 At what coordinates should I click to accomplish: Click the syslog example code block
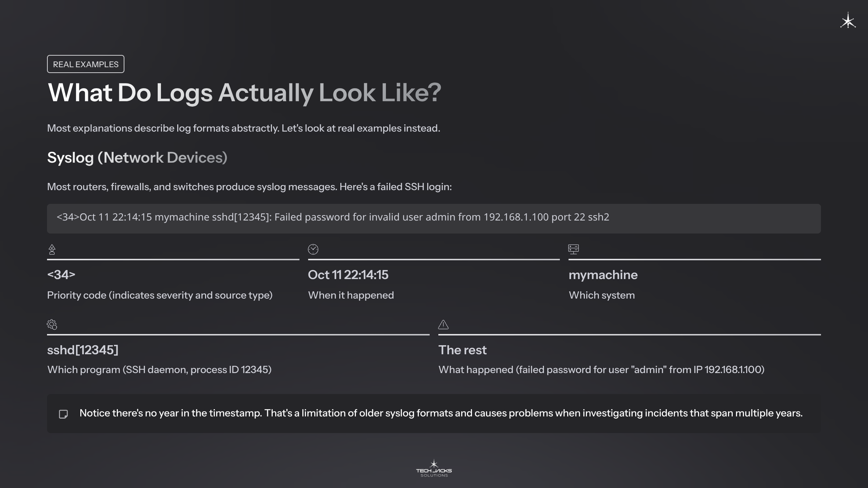(434, 218)
